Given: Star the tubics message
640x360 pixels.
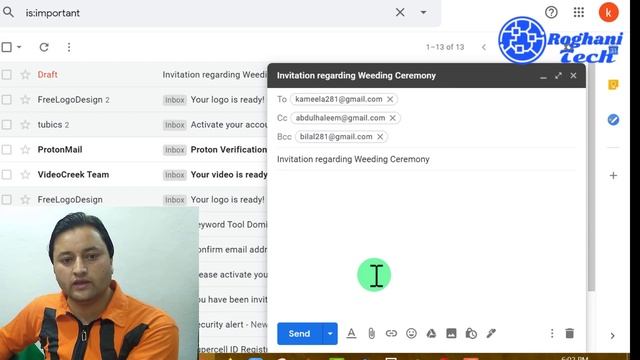Looking at the screenshot, I should [25, 124].
